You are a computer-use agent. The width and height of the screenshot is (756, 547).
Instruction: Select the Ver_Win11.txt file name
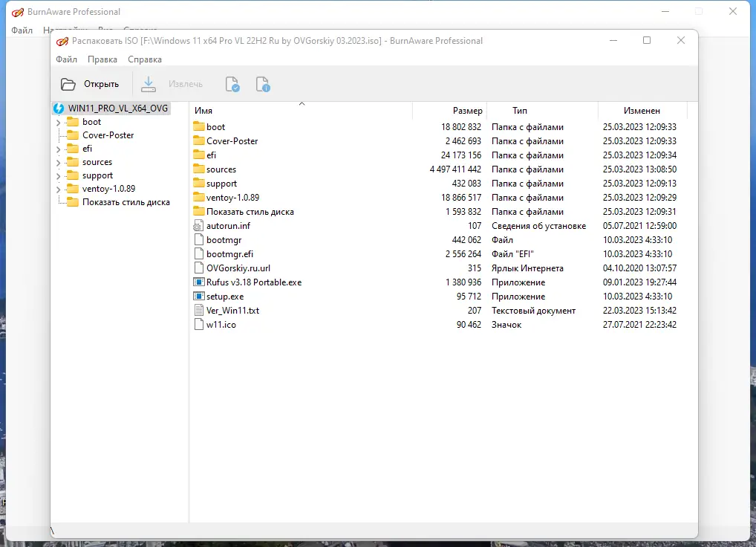tap(233, 310)
